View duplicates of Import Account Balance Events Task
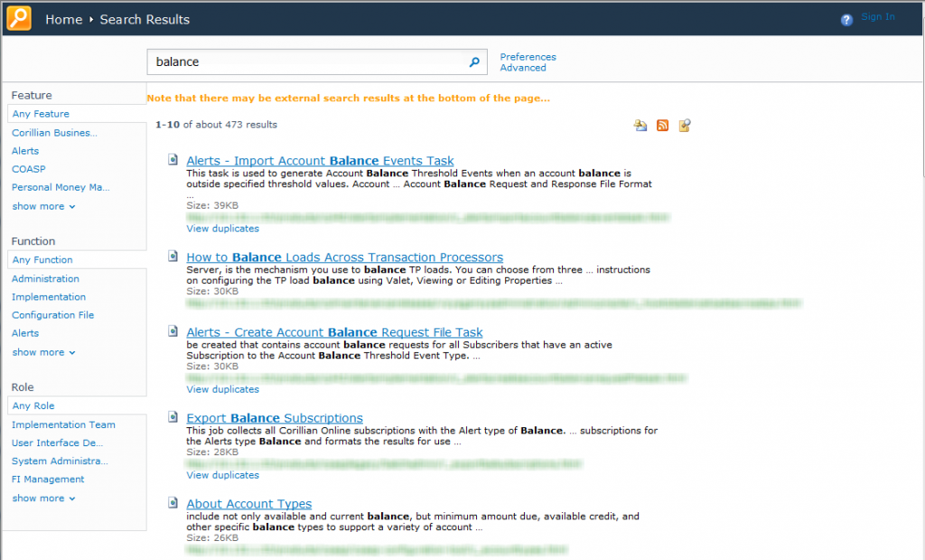This screenshot has width=925, height=560. click(x=222, y=229)
